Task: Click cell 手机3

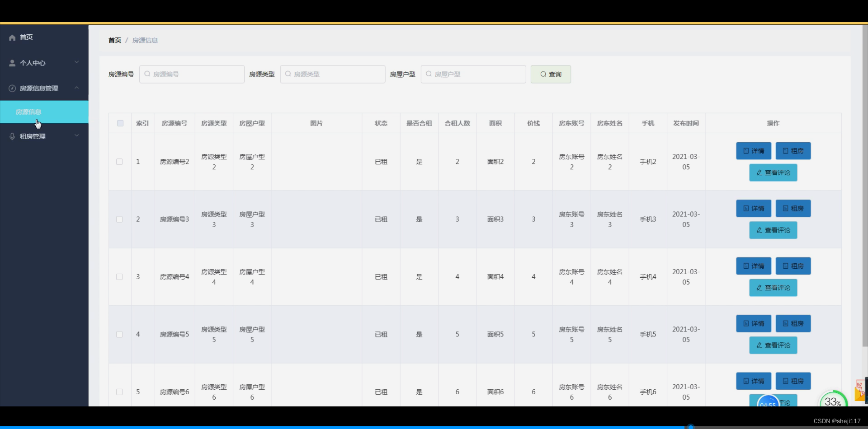Action: point(648,219)
